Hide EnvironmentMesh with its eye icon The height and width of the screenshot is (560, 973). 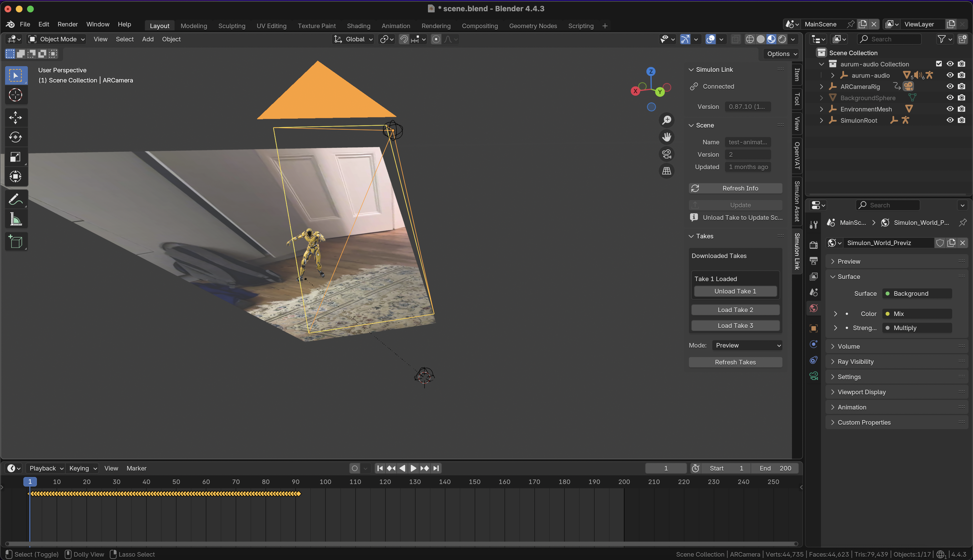pyautogui.click(x=950, y=109)
